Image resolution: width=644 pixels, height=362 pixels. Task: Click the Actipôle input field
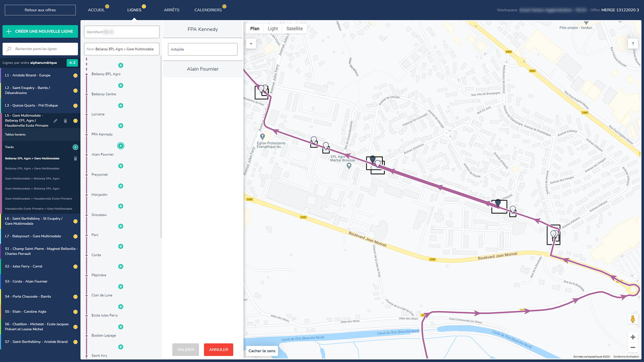(203, 49)
